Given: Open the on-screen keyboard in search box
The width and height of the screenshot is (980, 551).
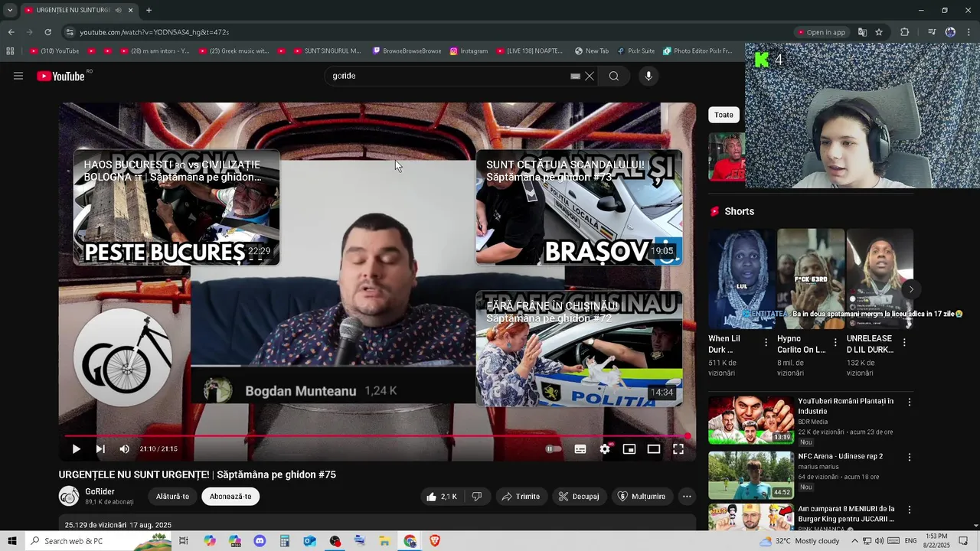Looking at the screenshot, I should coord(575,76).
